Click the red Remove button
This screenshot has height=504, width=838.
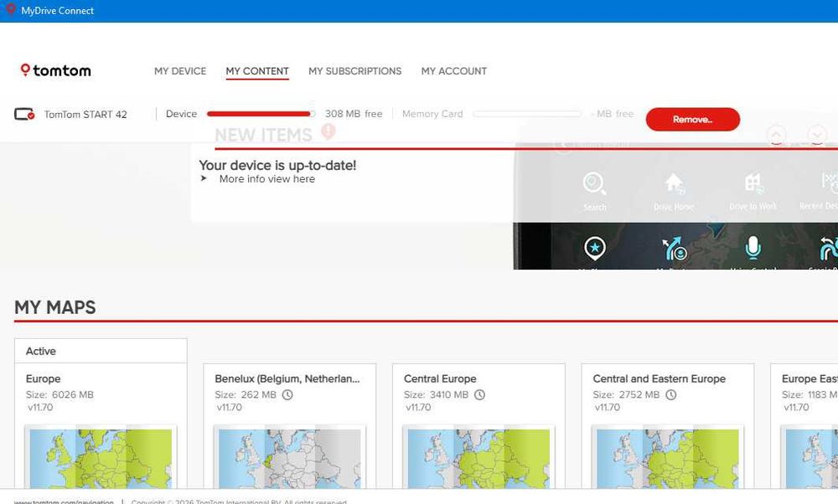(x=693, y=119)
